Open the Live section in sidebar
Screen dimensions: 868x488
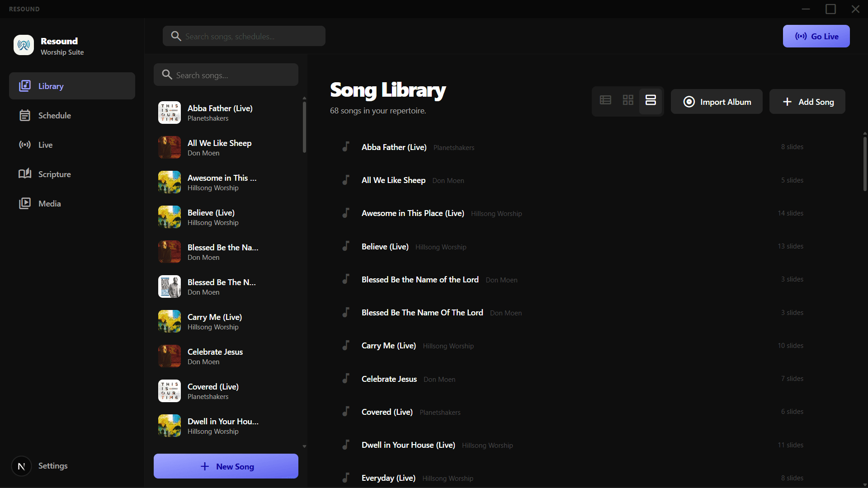(72, 145)
